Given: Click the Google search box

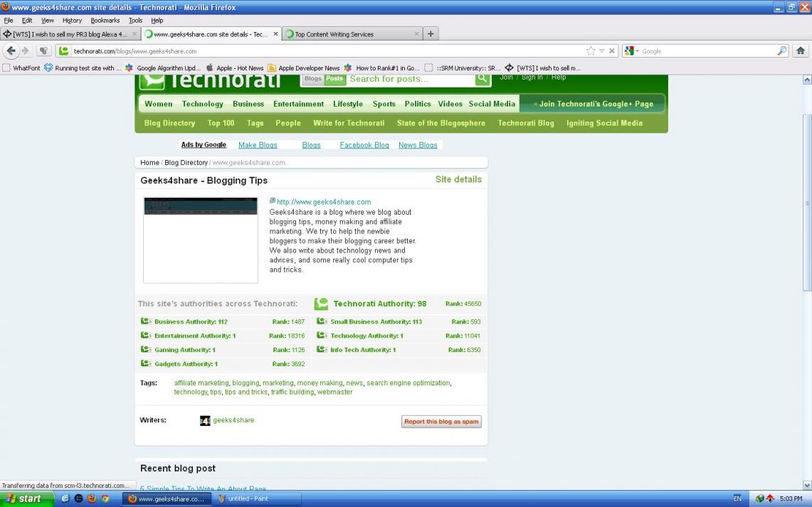Looking at the screenshot, I should pyautogui.click(x=708, y=50).
